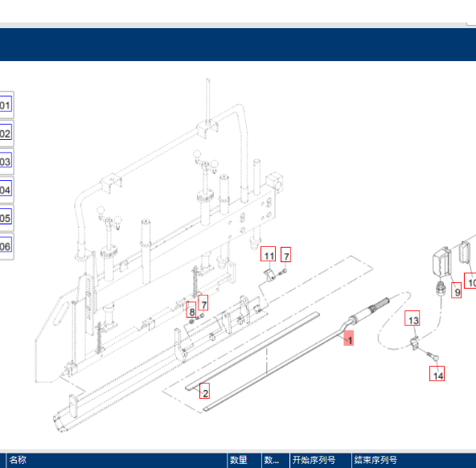The image size is (476, 468).
Task: Open sidebar item 04
Action: point(6,190)
